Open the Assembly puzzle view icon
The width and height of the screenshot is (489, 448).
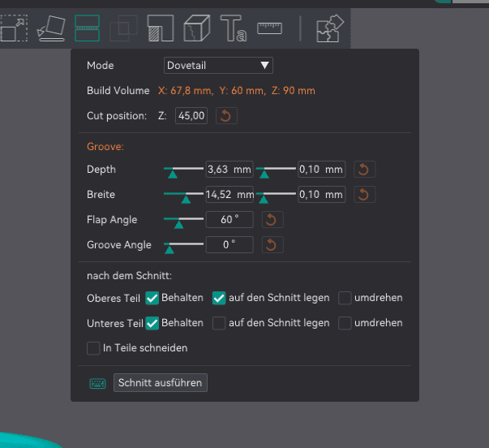[x=330, y=28]
